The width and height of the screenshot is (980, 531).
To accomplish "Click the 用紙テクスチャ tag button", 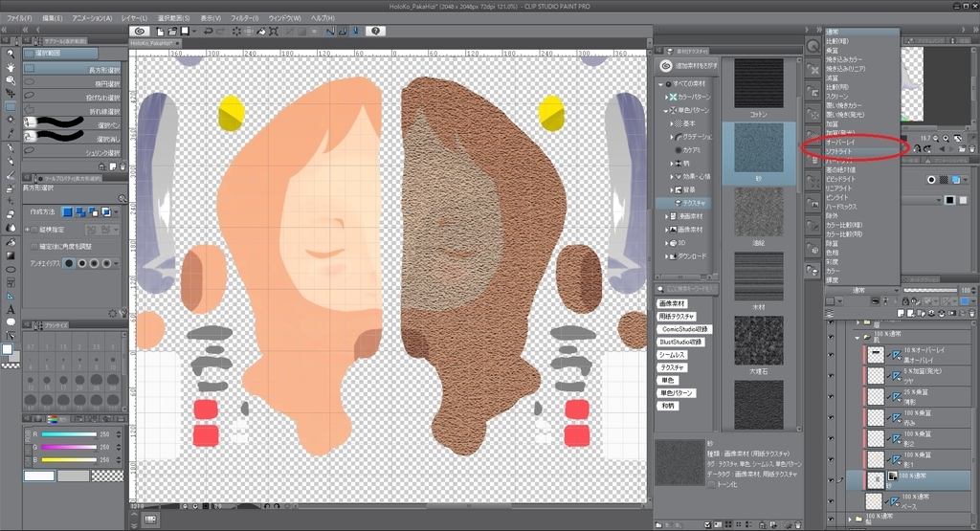I will [677, 316].
